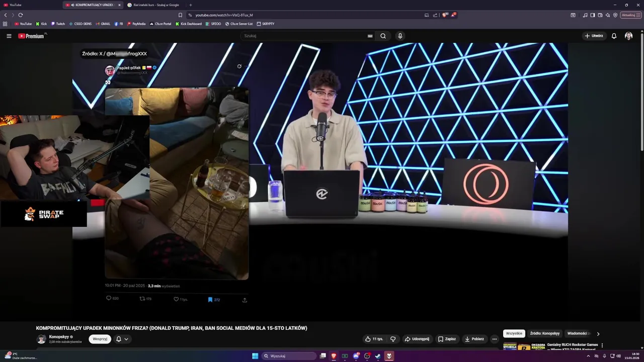Image resolution: width=644 pixels, height=362 pixels.
Task: Toggle the browser sidebar panel
Action: tap(593, 15)
